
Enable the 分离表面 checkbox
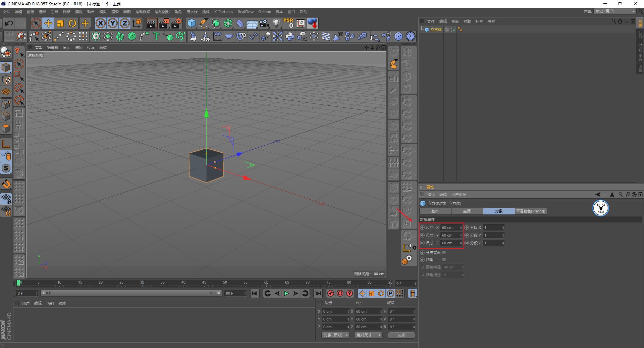click(444, 253)
